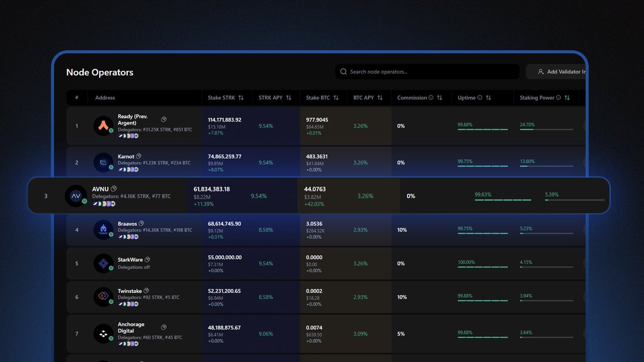Open the Twinstake operator name
The width and height of the screenshot is (644, 362).
pyautogui.click(x=130, y=291)
